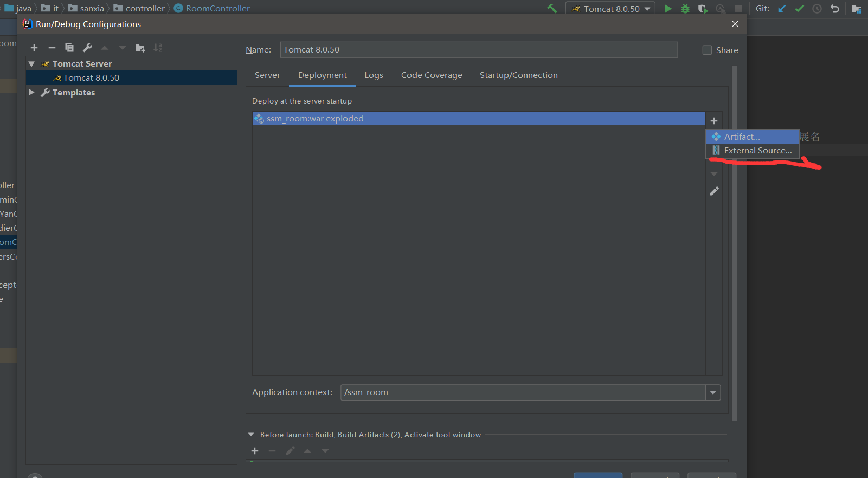Edit selected artifact with pencil icon

point(714,191)
